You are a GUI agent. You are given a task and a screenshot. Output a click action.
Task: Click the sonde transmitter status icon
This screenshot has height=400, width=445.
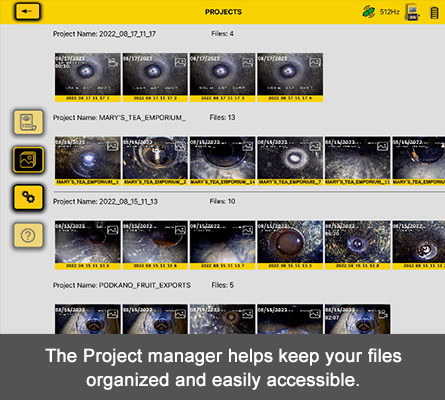[369, 12]
